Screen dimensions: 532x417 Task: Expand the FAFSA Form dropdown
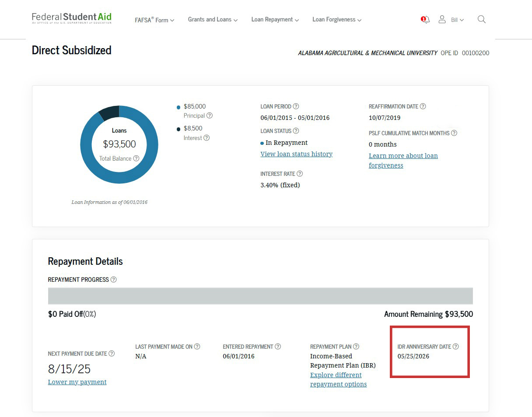(154, 20)
